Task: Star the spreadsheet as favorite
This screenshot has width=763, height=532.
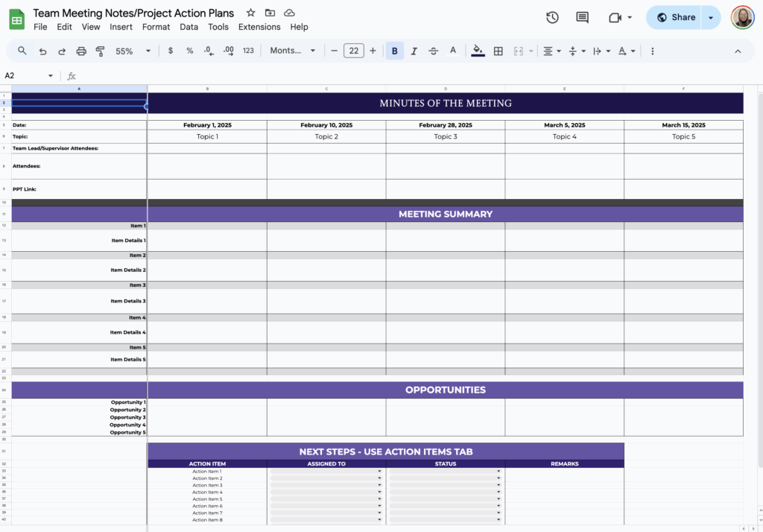Action: (250, 13)
